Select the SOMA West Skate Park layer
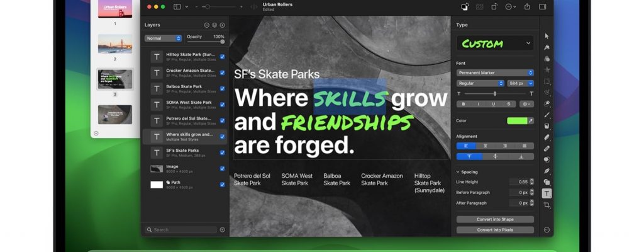Viewport: 644px width, 252px height. tap(189, 105)
